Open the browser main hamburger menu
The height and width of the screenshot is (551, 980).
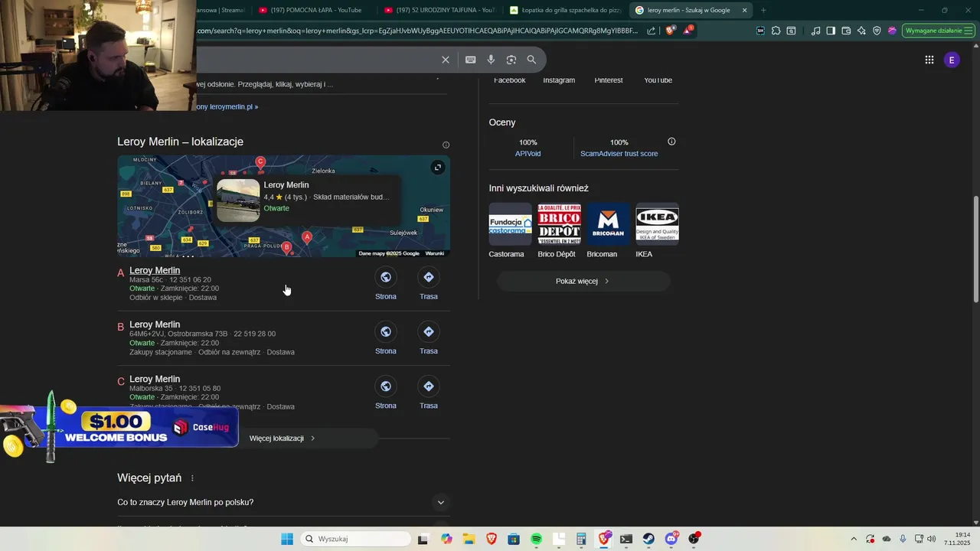[968, 31]
